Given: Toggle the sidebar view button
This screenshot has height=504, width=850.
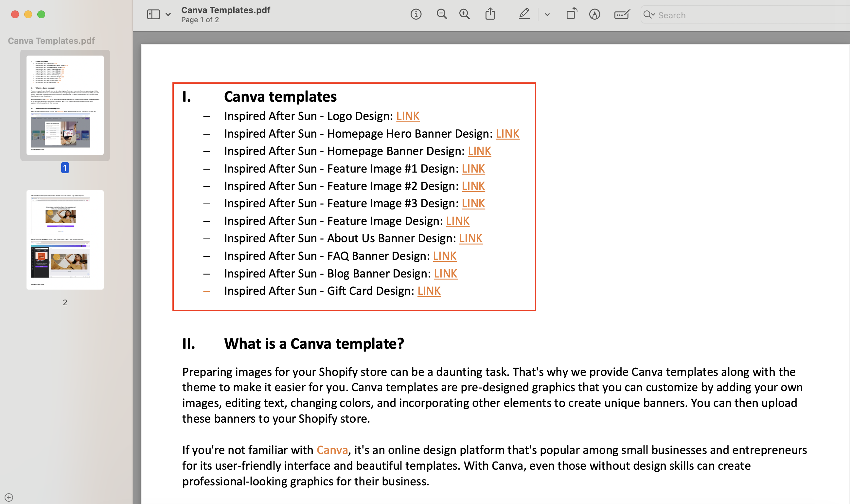Looking at the screenshot, I should point(153,14).
